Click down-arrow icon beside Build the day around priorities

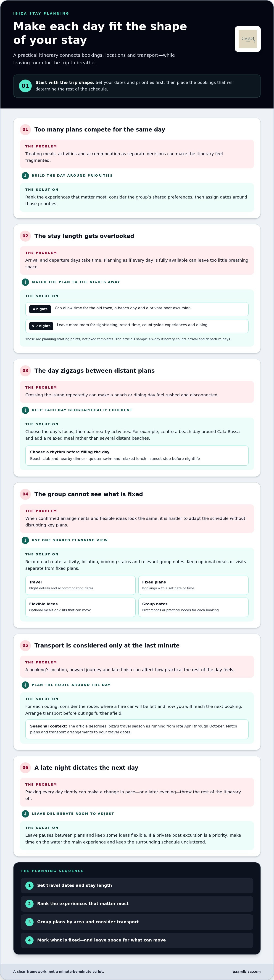[25, 175]
